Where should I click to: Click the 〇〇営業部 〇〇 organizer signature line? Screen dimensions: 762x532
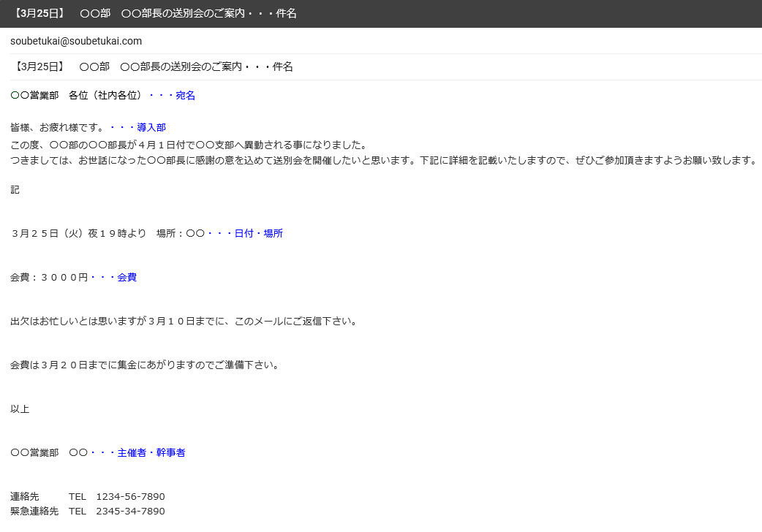point(55,452)
